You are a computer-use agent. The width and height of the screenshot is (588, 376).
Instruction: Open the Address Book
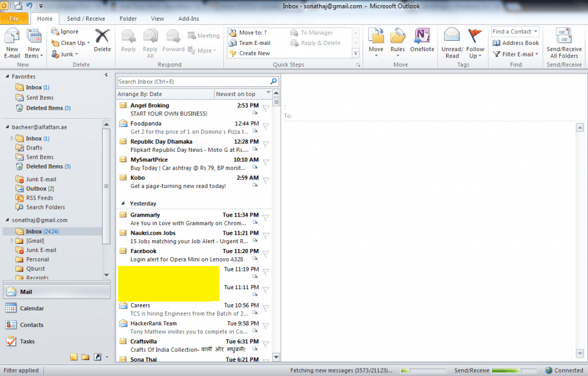point(515,43)
